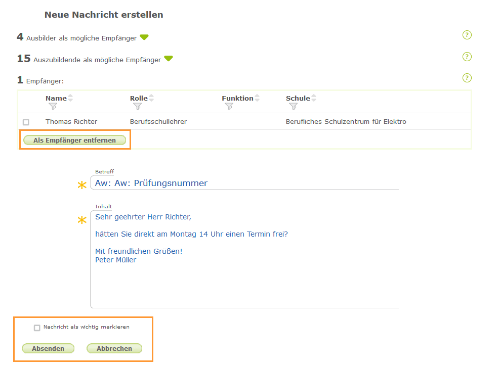Open help icon beside Ausbilder recipients row
Viewport: 500px width, 367px height.
[467, 35]
